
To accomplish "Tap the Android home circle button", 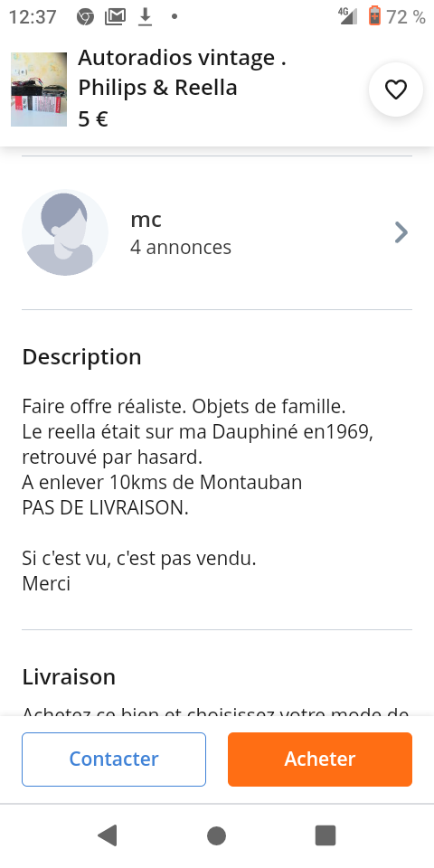I will click(216, 835).
